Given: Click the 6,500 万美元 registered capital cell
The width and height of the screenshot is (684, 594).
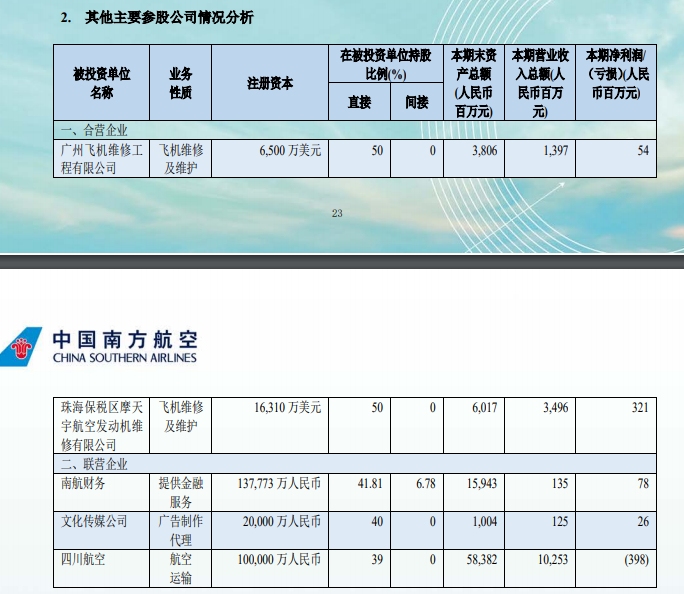Looking at the screenshot, I should pos(270,159).
